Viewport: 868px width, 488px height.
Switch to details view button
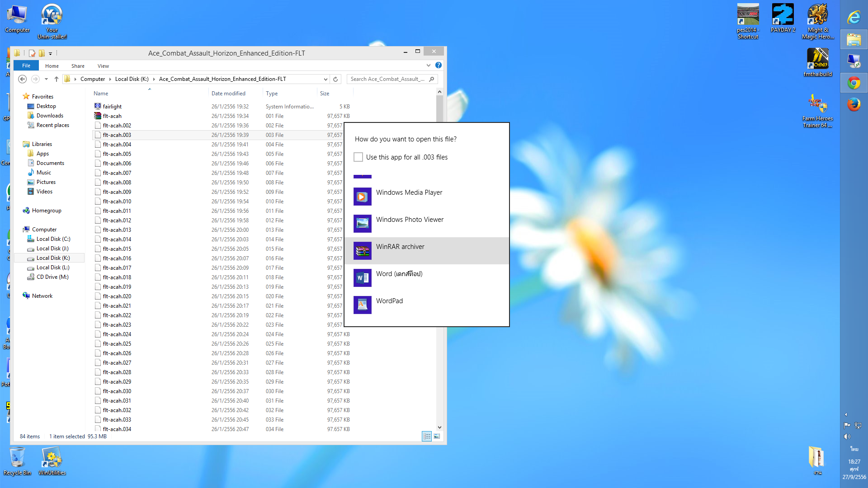tap(427, 436)
